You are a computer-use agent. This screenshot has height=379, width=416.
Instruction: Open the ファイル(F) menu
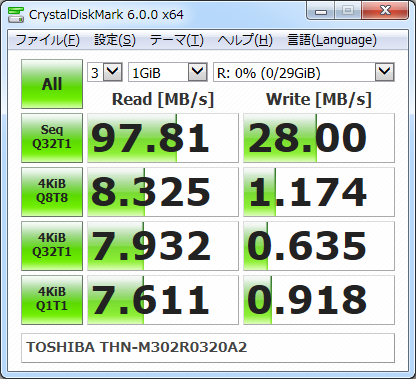coord(47,40)
